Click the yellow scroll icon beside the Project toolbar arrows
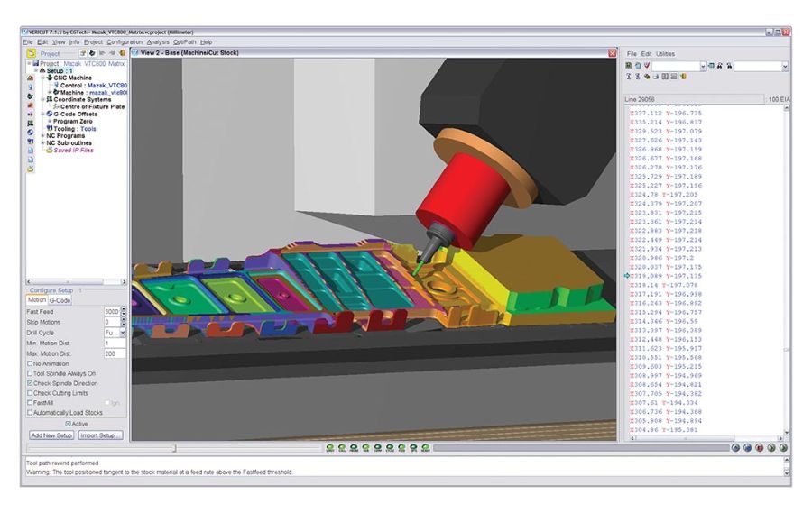This screenshot has height=513, width=812. click(122, 53)
